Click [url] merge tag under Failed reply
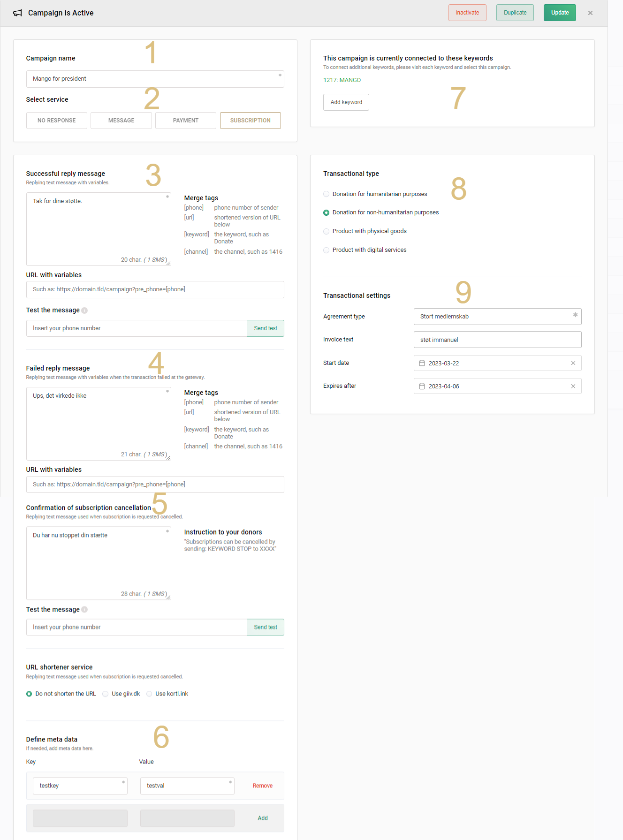This screenshot has width=623, height=840. click(189, 412)
